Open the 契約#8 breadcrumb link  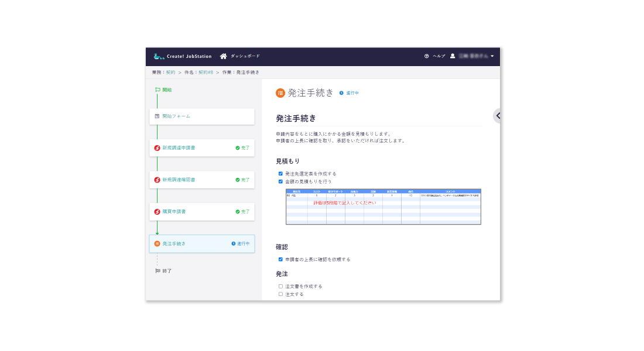(205, 73)
